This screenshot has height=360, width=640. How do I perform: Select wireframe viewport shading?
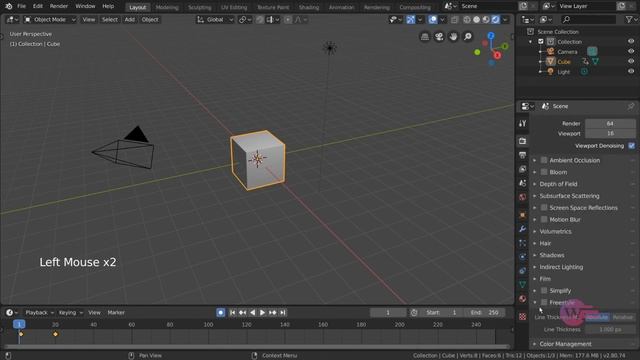(x=467, y=20)
